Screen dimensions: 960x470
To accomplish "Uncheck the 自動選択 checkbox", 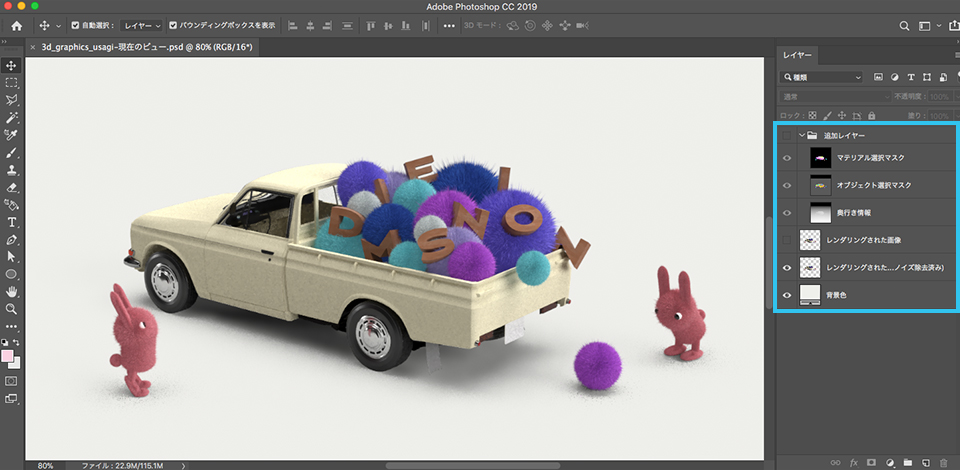I will [x=75, y=25].
